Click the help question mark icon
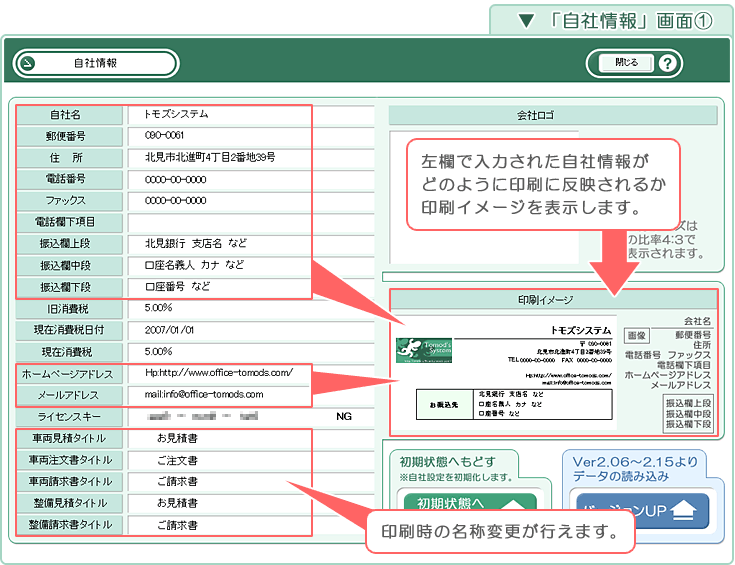This screenshot has height=565, width=735. (667, 63)
